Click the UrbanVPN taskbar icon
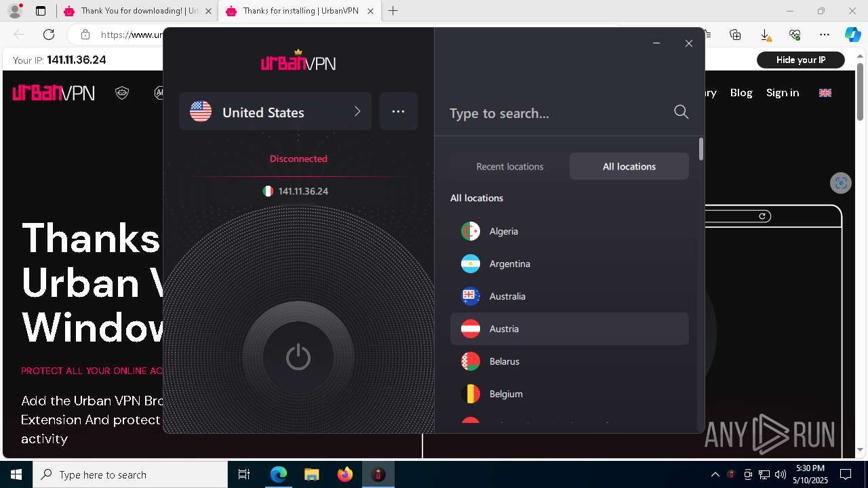The image size is (868, 488). 378,474
